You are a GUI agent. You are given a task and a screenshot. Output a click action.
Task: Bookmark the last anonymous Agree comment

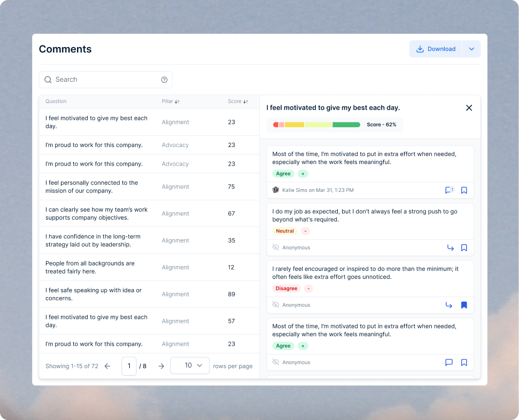tap(464, 362)
